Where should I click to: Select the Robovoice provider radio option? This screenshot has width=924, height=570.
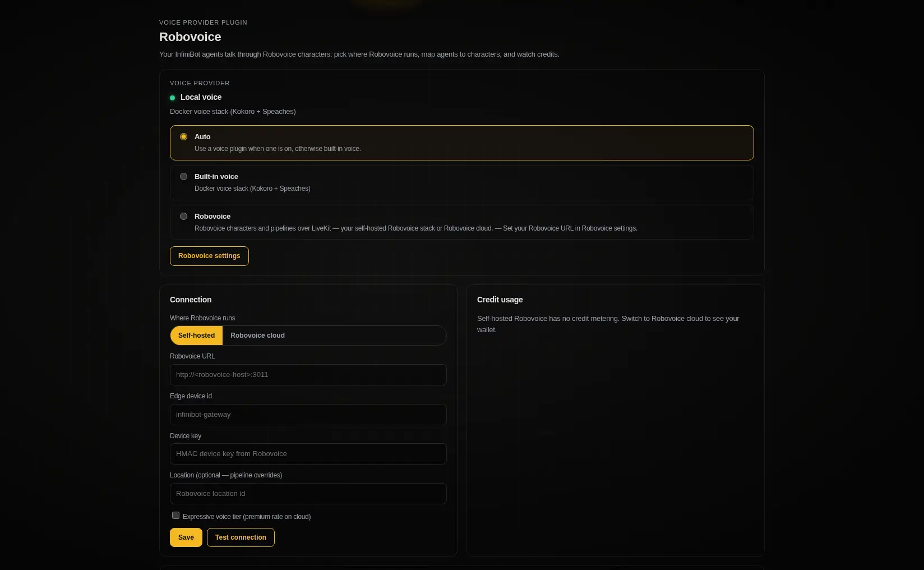(x=183, y=217)
